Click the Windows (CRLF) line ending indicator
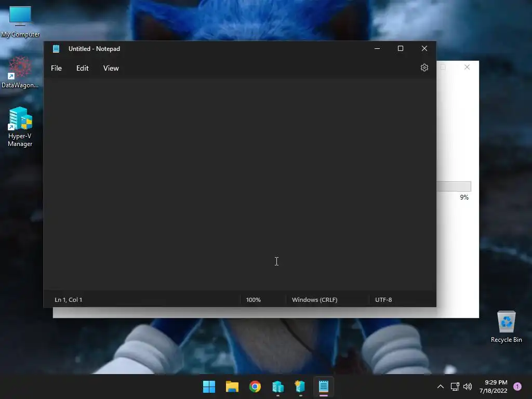This screenshot has height=399, width=532. pyautogui.click(x=314, y=300)
